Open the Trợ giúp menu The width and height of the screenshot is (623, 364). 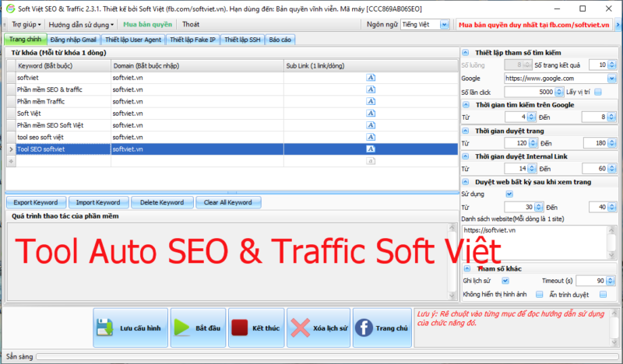click(26, 25)
